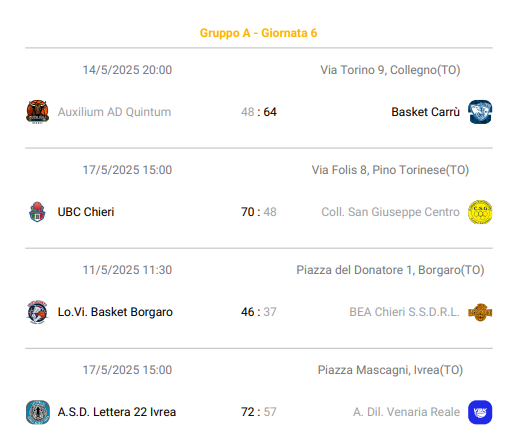Open the 70 : 48 match result
The height and width of the screenshot is (447, 509).
pos(259,212)
